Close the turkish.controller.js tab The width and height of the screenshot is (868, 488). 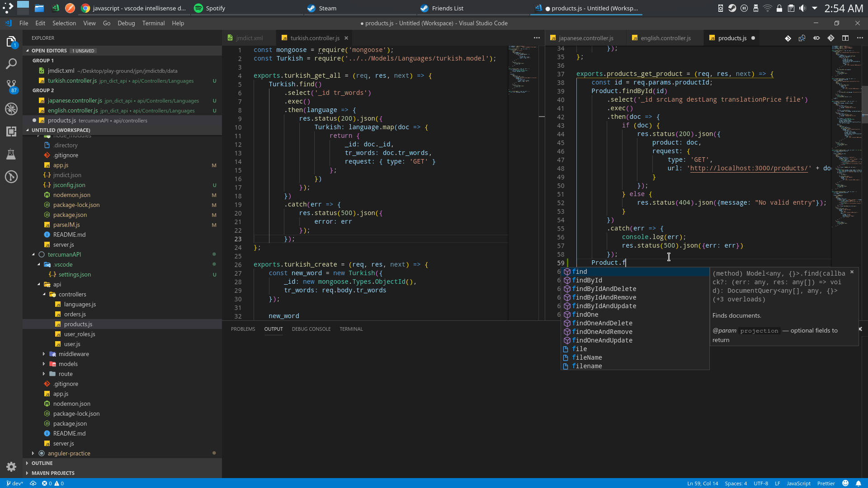[x=346, y=38]
